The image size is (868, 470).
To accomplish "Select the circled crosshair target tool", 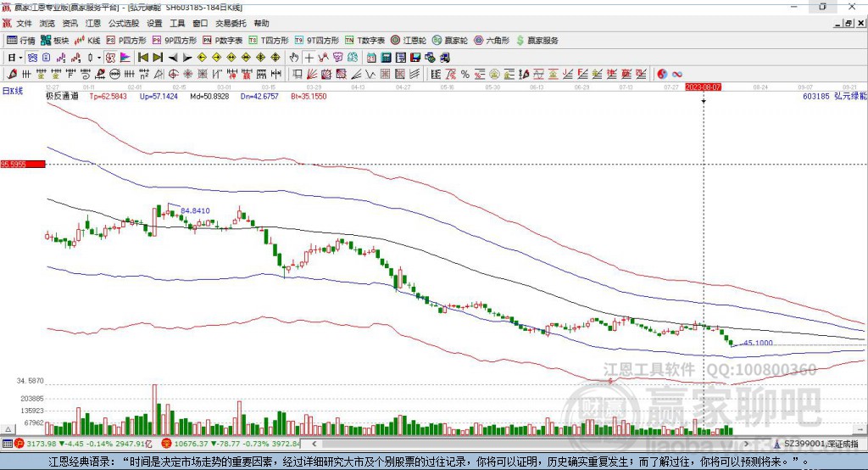I will pos(173,75).
